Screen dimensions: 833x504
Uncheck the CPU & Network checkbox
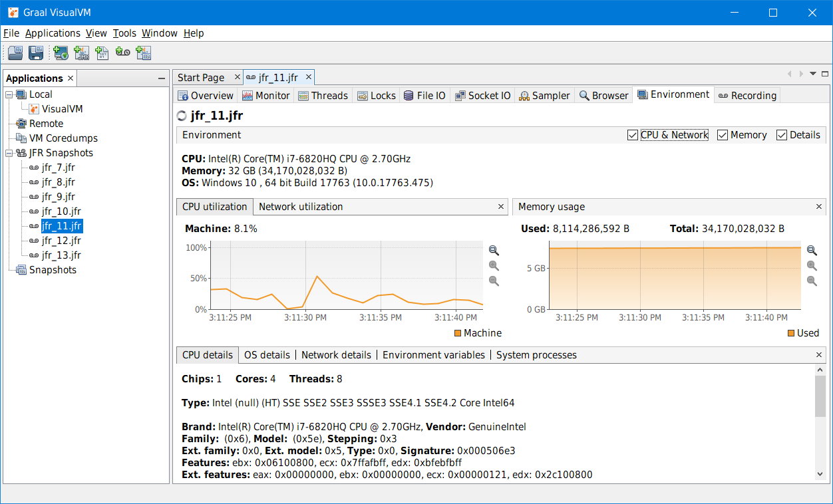click(632, 135)
